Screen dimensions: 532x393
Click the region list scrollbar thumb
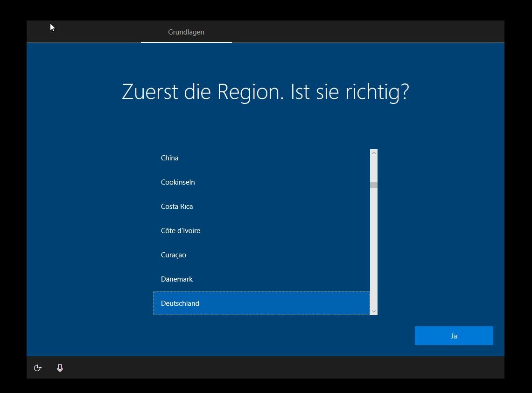(x=373, y=185)
